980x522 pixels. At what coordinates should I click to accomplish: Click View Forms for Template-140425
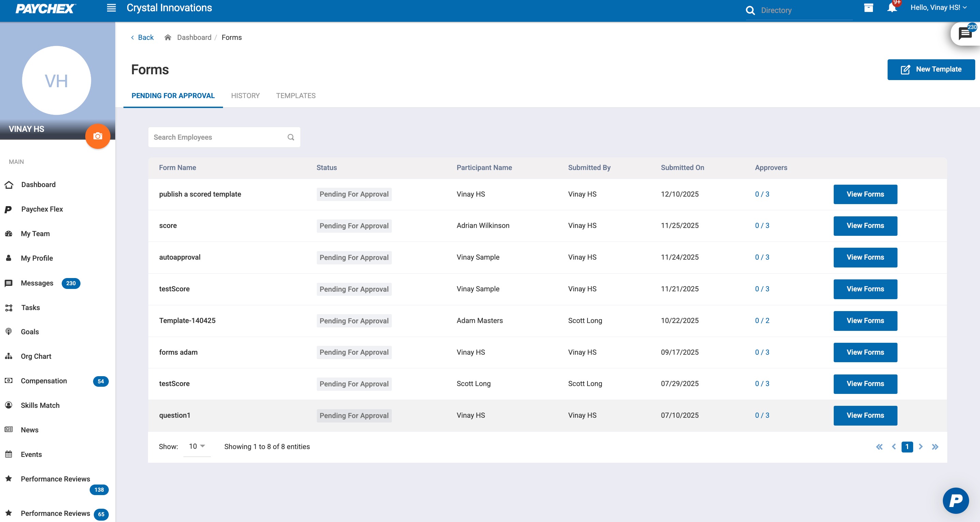[865, 321]
